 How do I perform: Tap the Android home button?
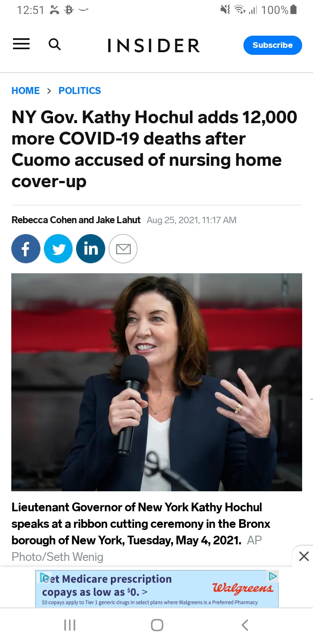[157, 625]
